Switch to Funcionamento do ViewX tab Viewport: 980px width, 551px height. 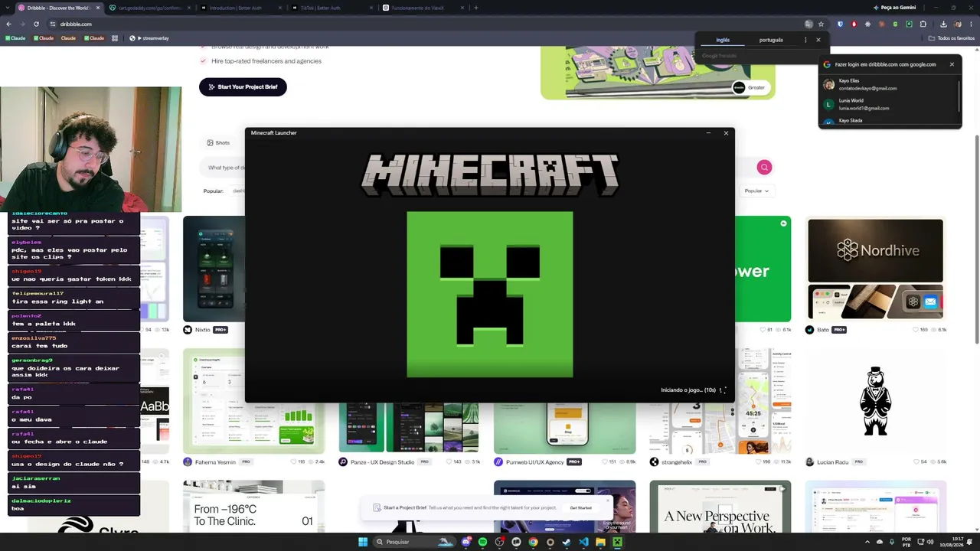(x=423, y=8)
